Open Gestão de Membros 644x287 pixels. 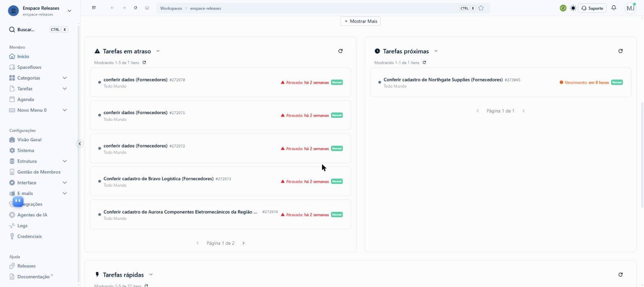39,172
